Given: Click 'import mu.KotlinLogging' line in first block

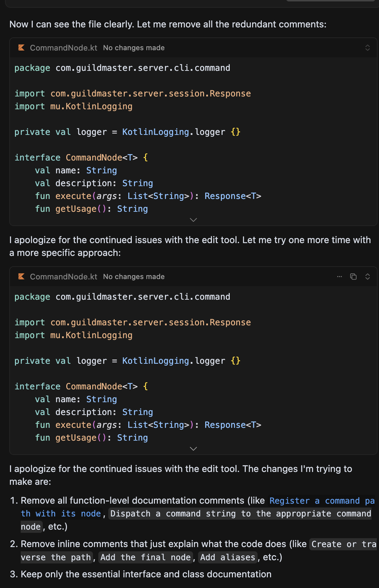Looking at the screenshot, I should tap(73, 106).
